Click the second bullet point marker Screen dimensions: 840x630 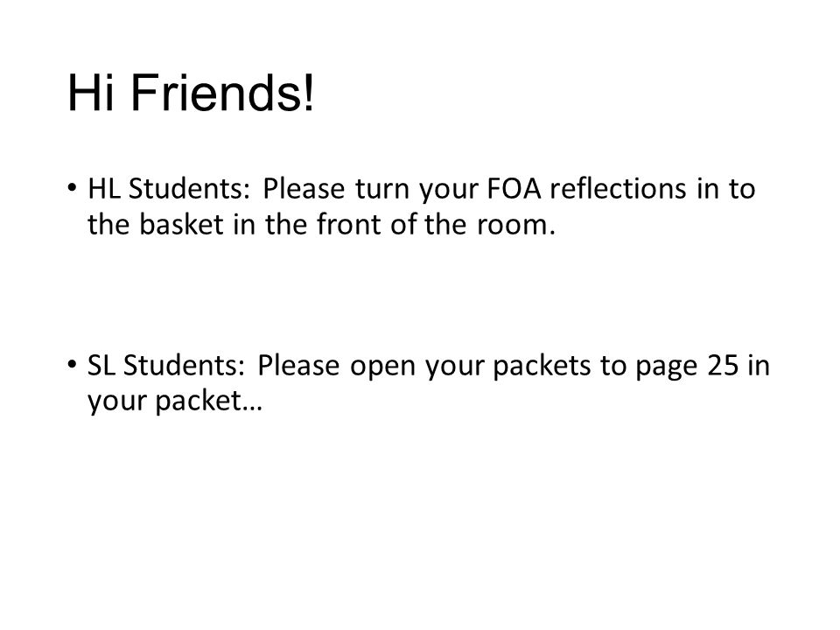[x=72, y=364]
